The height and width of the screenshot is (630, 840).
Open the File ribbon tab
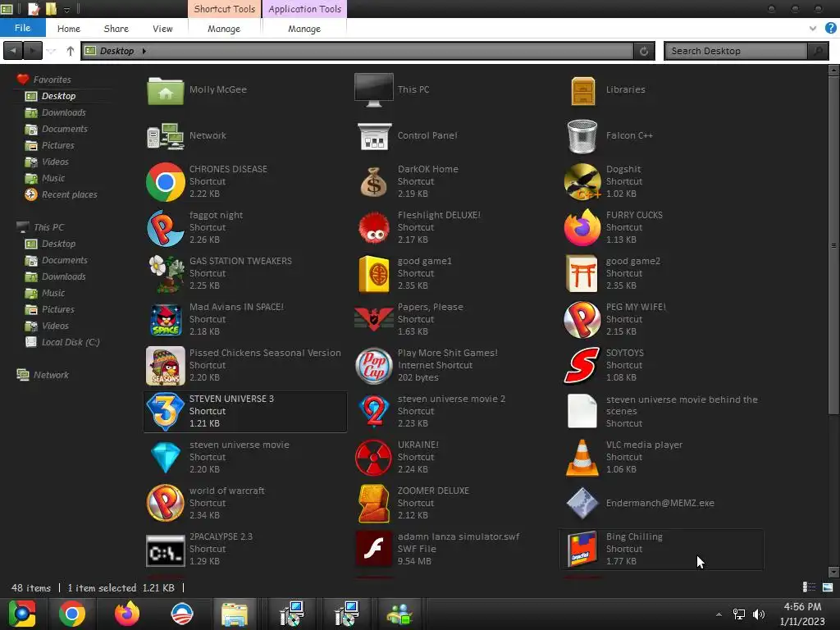22,28
